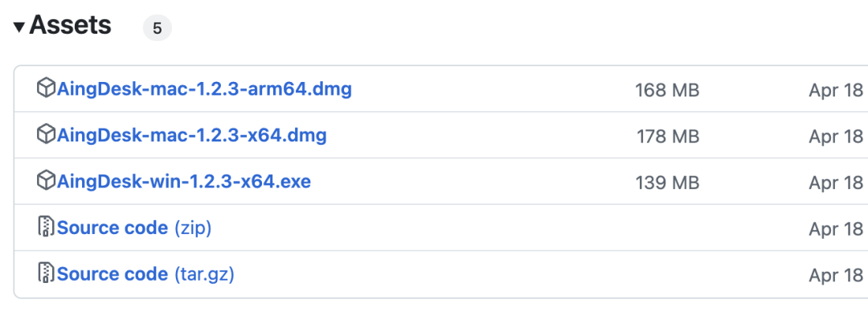The width and height of the screenshot is (868, 320).
Task: Click Apr 18 date in tar.gz row
Action: (x=836, y=275)
